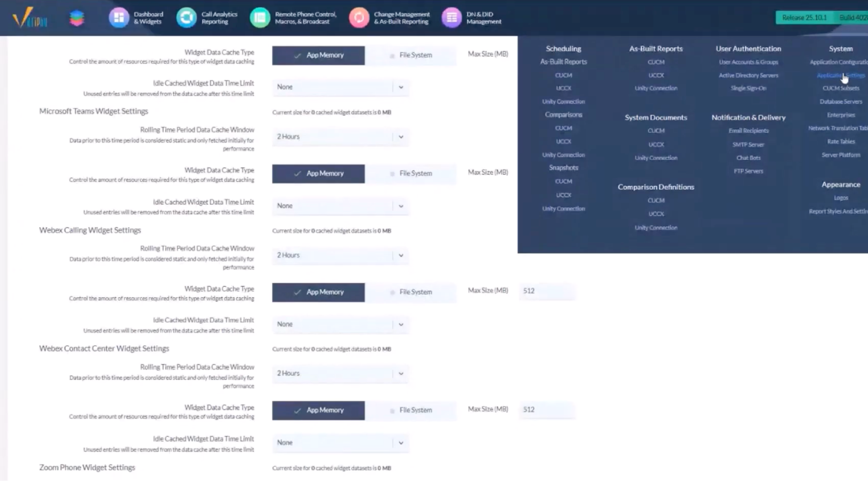Select SMTP Server under Notification & Delivery
The image size is (868, 481).
tap(748, 144)
